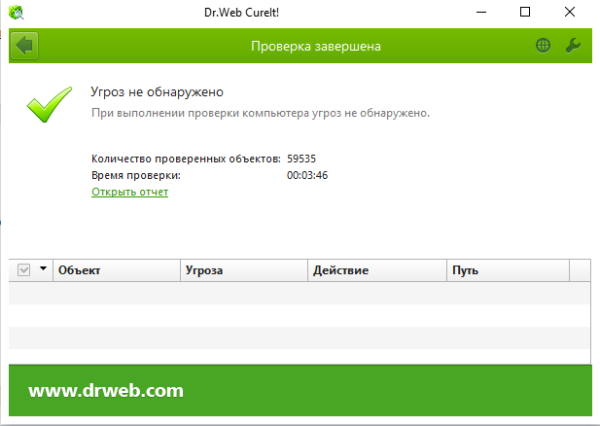
Task: Click the 'Время проверки:' label
Action: [136, 175]
